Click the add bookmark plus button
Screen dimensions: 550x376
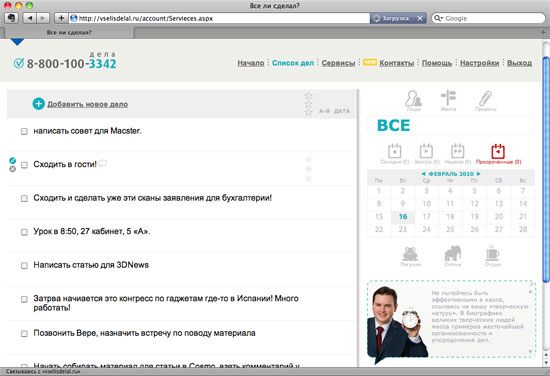coord(61,18)
